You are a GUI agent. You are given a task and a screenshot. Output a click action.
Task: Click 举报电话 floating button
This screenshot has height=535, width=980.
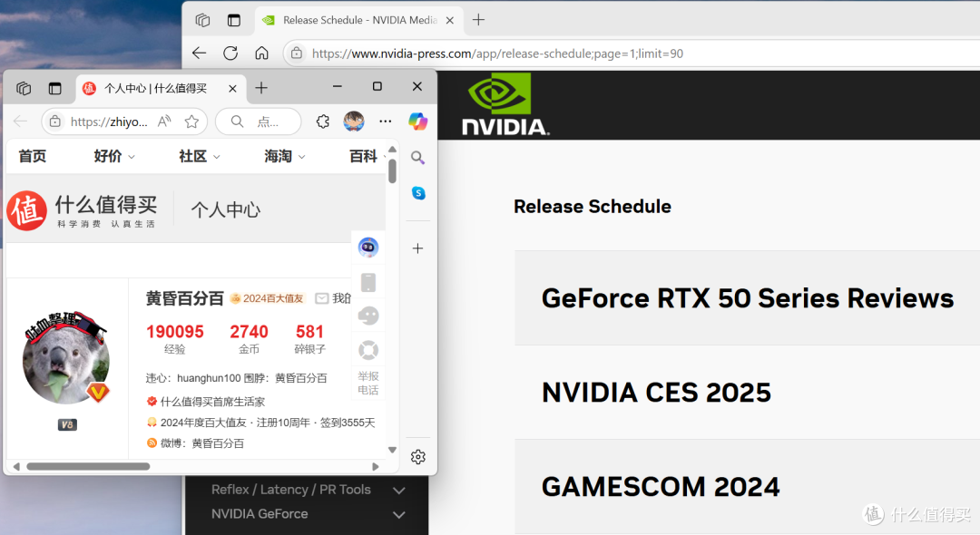click(368, 383)
